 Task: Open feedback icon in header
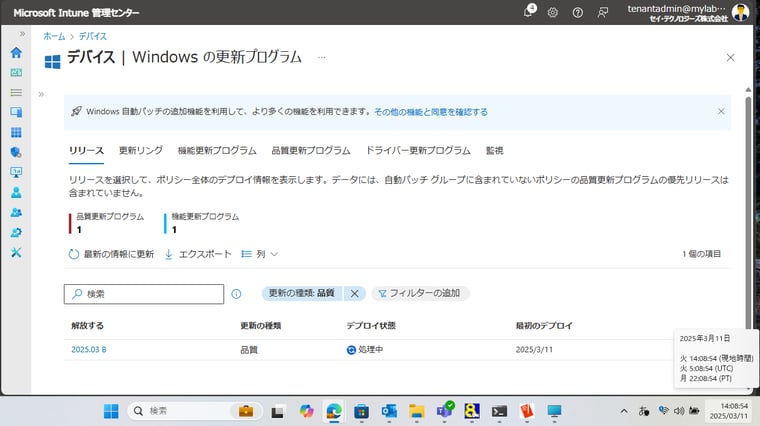click(602, 13)
